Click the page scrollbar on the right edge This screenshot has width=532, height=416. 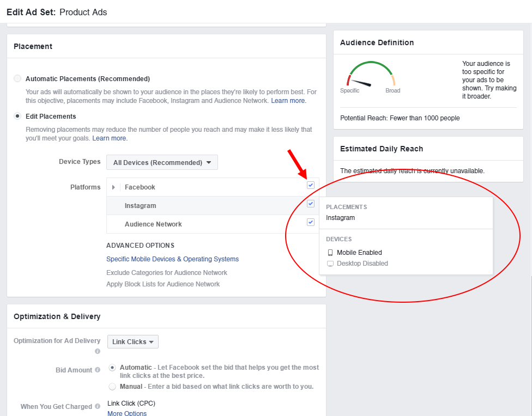click(530, 346)
